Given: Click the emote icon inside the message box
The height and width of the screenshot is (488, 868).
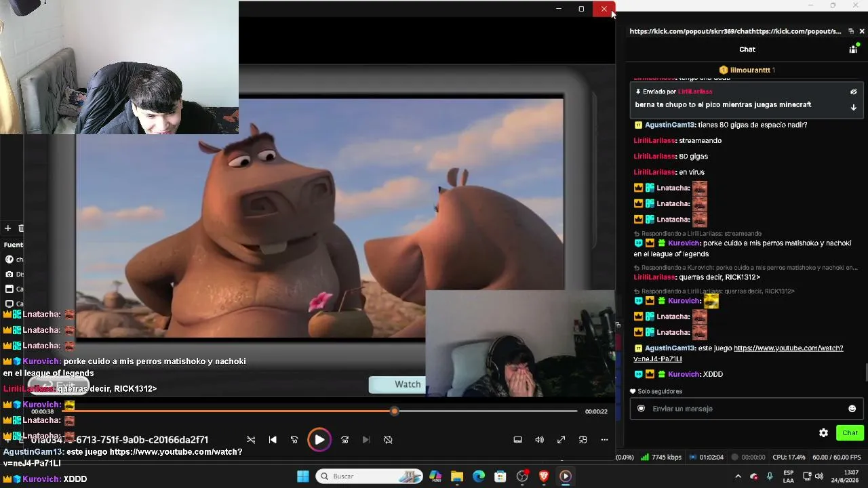Looking at the screenshot, I should click(641, 409).
